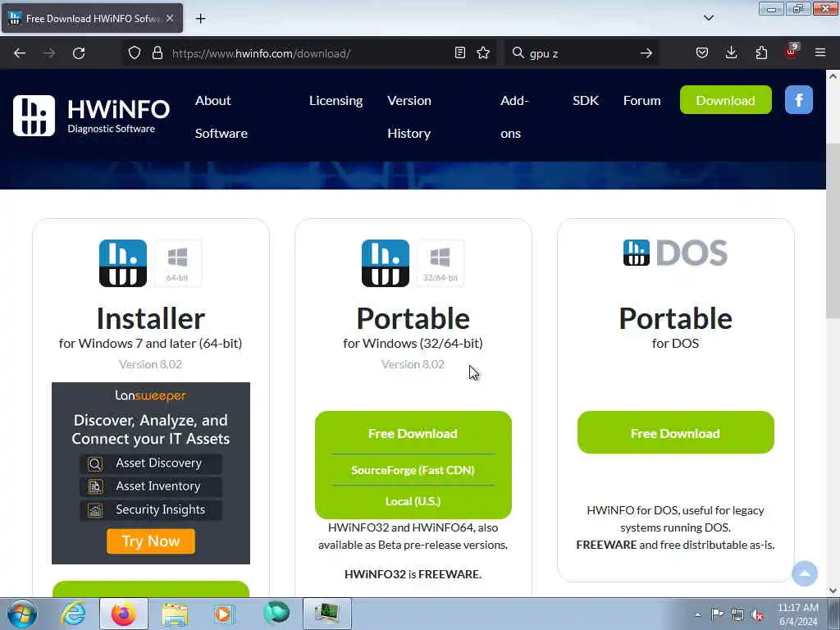Choose Local (U.S.) download mirror

click(413, 501)
